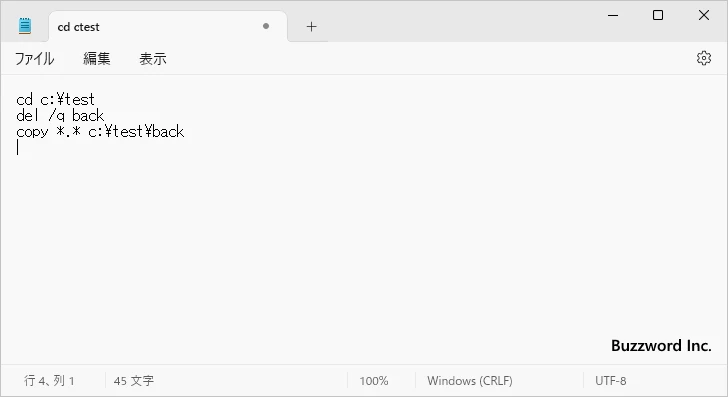Add a new tab with plus icon
728x397 pixels.
click(312, 26)
